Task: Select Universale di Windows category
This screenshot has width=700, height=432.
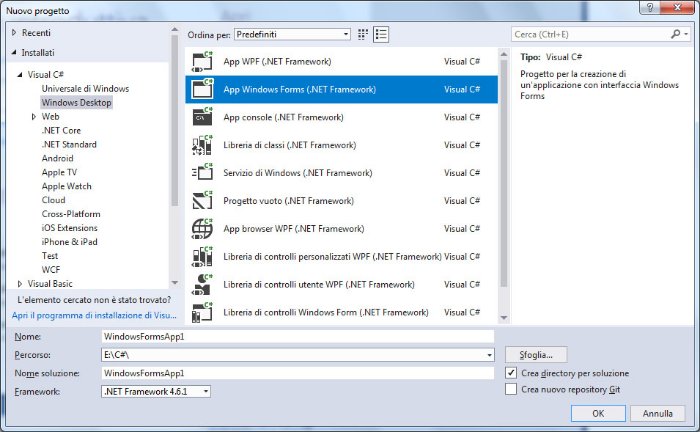Action: click(x=85, y=88)
